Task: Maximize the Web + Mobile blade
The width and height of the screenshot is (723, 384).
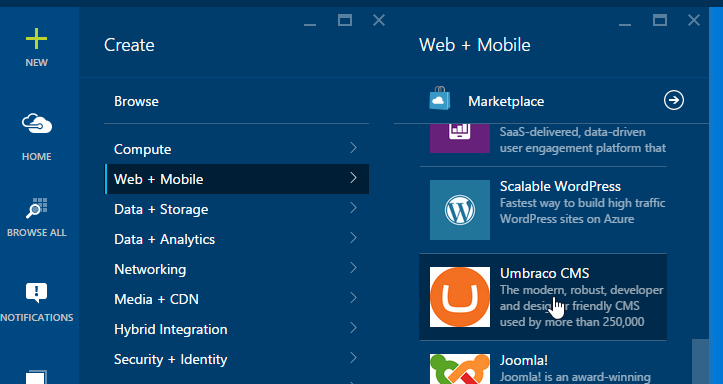Action: 659,20
